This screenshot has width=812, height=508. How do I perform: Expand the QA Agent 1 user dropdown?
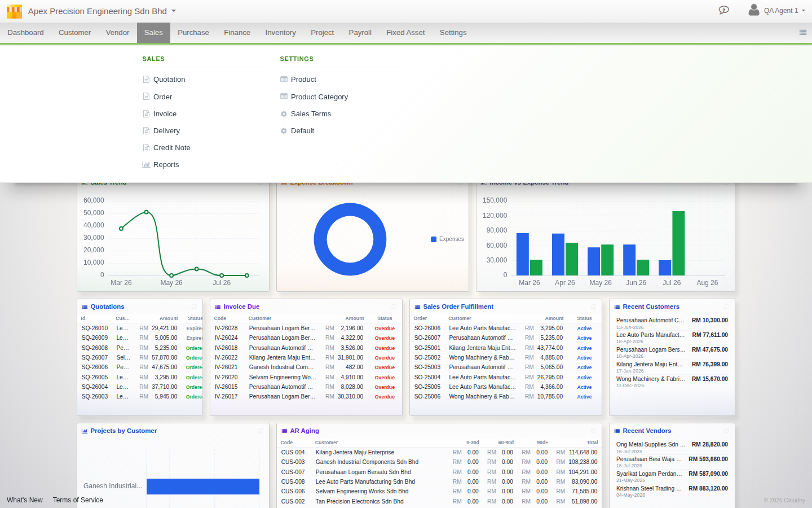[803, 11]
